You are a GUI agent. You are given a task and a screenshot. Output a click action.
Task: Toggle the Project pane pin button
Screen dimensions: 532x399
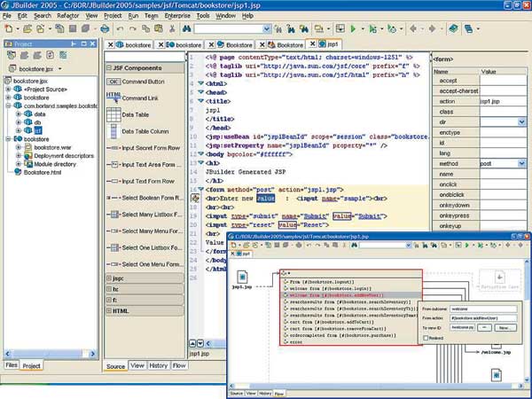click(74, 43)
